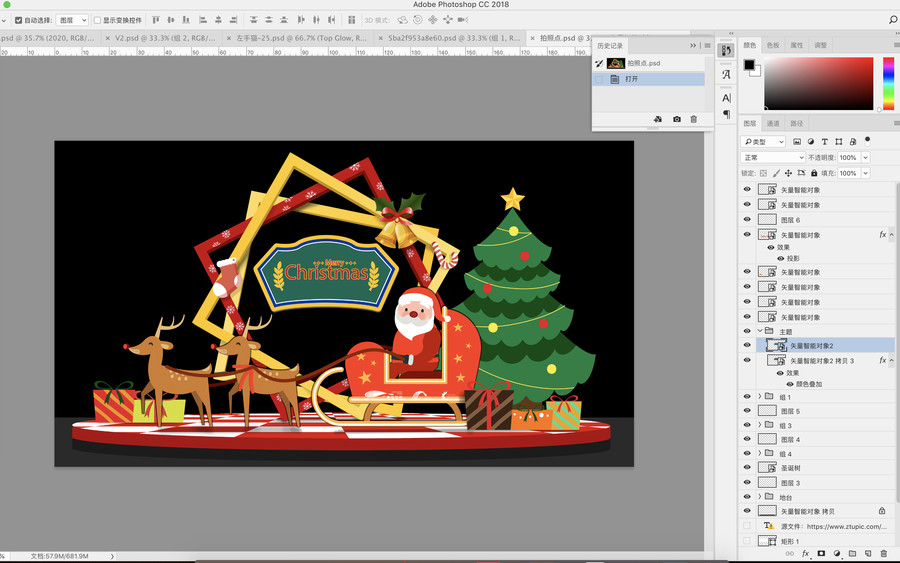900x563 pixels.
Task: Delete current state in History panel
Action: click(693, 119)
